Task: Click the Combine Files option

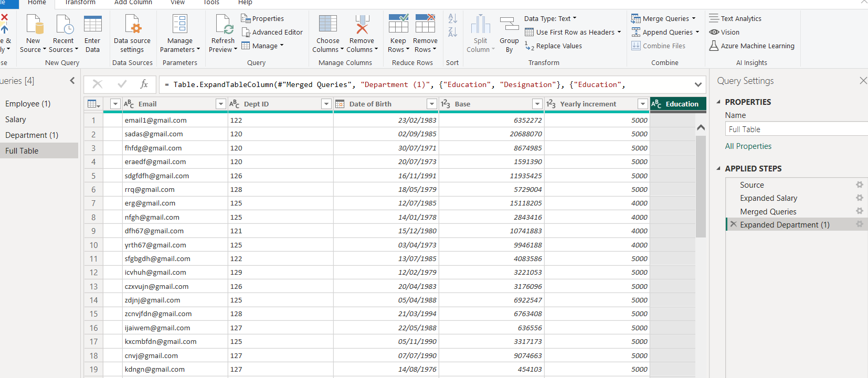Action: pyautogui.click(x=658, y=46)
